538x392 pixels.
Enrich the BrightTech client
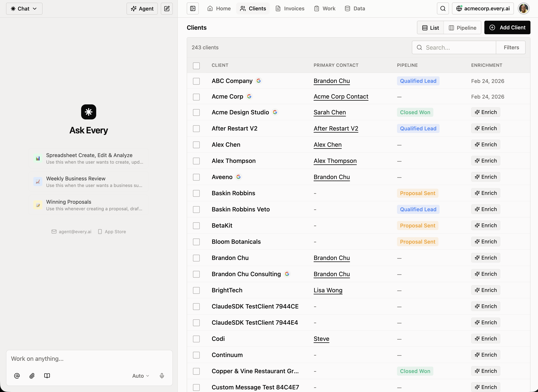pyautogui.click(x=485, y=290)
